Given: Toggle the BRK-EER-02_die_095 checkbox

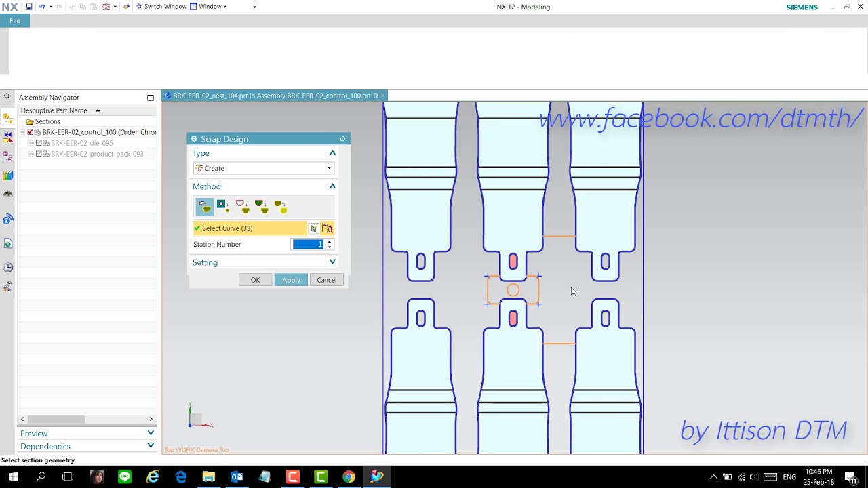Looking at the screenshot, I should (39, 143).
